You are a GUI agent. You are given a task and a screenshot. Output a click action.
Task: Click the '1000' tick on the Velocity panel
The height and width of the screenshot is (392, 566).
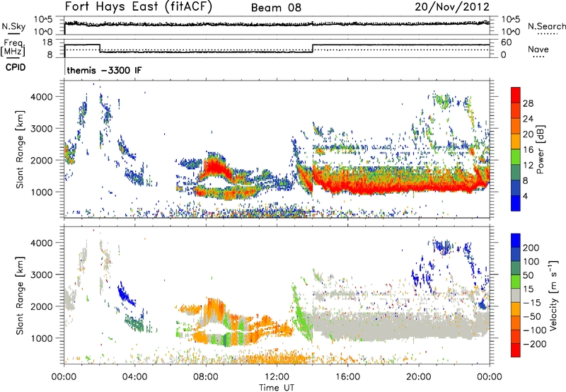click(41, 338)
